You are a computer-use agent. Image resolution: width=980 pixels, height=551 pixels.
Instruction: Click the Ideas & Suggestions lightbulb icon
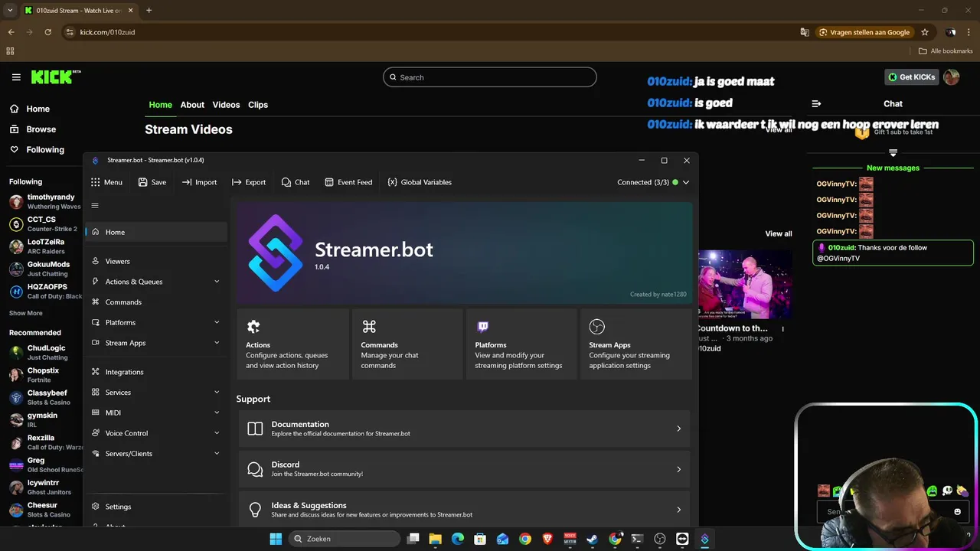(255, 509)
